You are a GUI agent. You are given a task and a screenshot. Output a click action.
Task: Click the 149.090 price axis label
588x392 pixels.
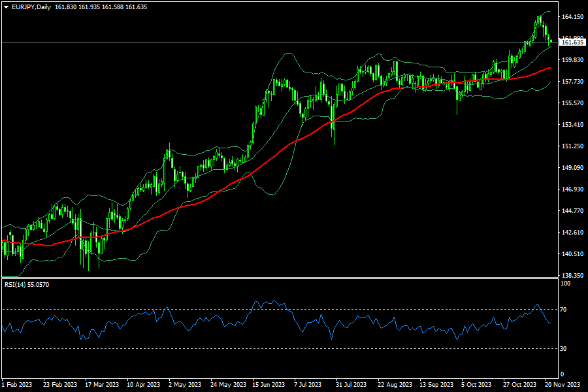[x=572, y=168]
